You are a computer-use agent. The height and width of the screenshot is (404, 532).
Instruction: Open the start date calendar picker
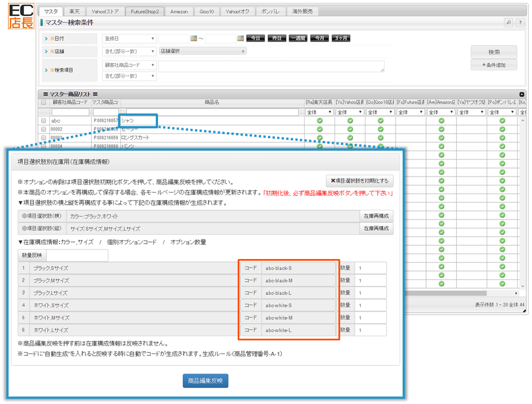click(x=194, y=38)
